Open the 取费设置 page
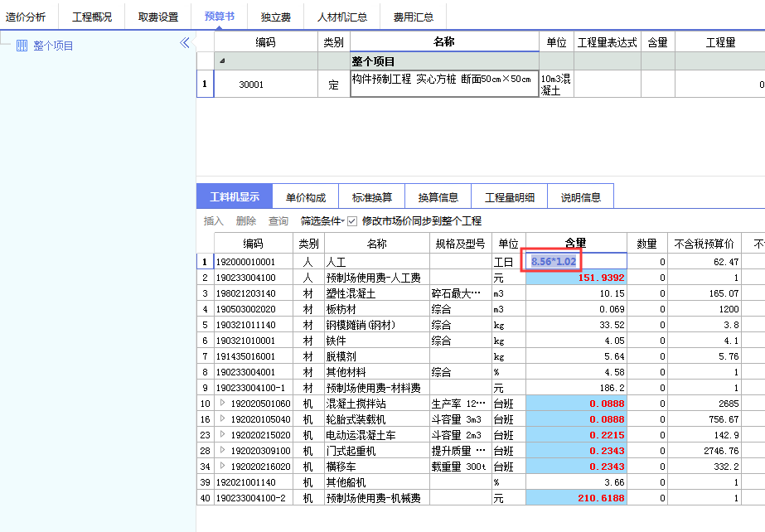Viewport: 765px width, 532px height. click(157, 16)
